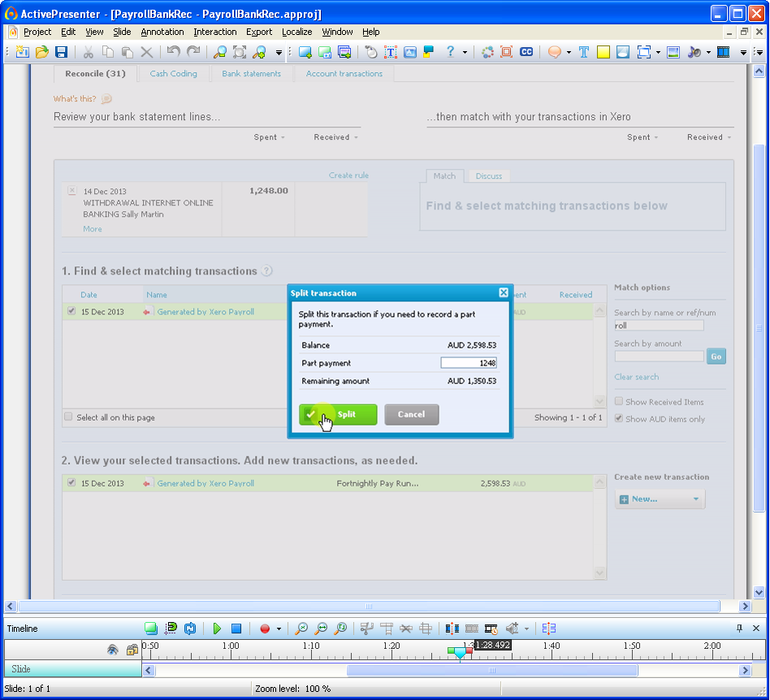Open the speech bubble shapes dropdown arrow
Image resolution: width=770 pixels, height=700 pixels.
click(x=569, y=52)
